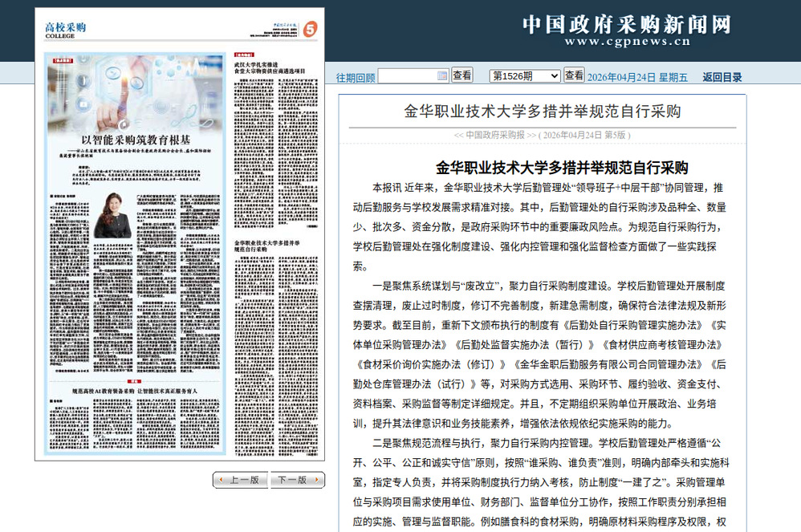Expand the 第1526期 issue dropdown
Viewport: 801px width, 532px height.
525,75
